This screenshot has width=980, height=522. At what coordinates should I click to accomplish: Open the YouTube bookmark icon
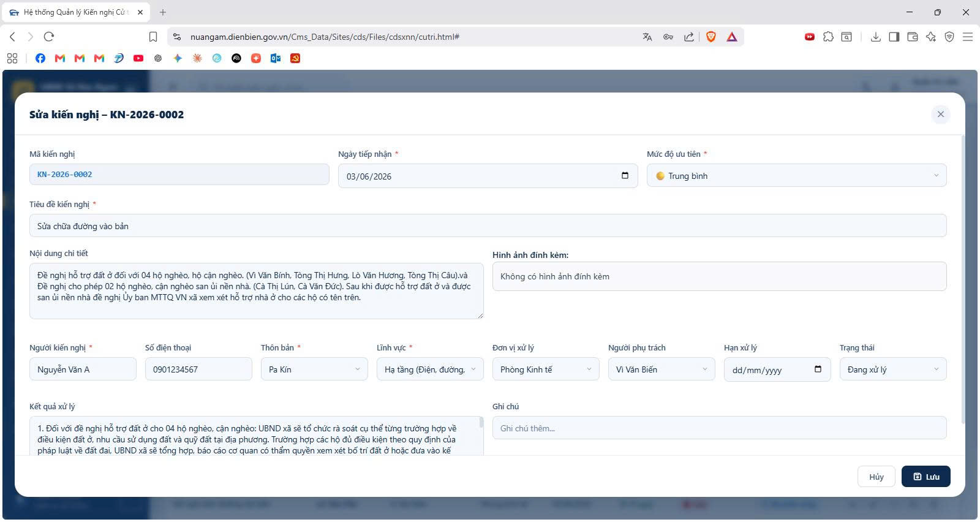click(138, 58)
